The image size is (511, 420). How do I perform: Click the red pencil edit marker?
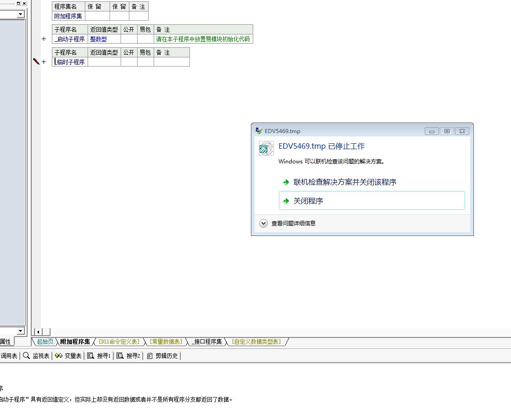(36, 62)
